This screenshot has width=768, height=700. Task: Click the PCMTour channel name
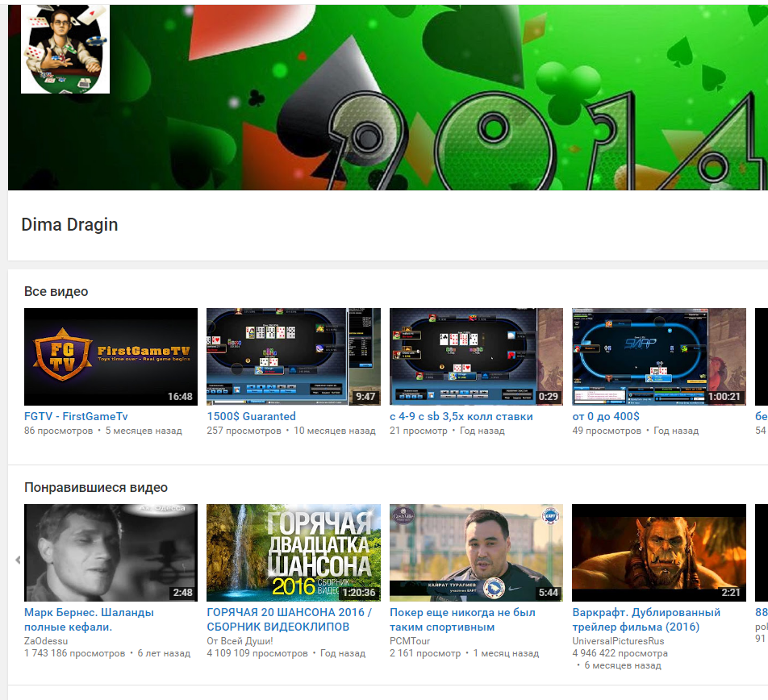click(x=410, y=641)
